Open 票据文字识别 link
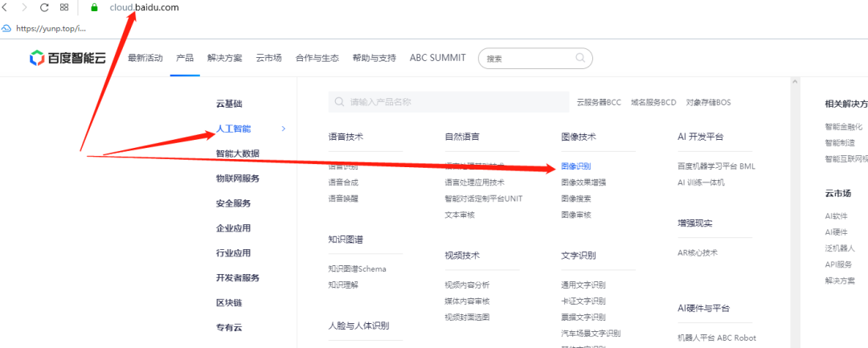 coord(583,317)
